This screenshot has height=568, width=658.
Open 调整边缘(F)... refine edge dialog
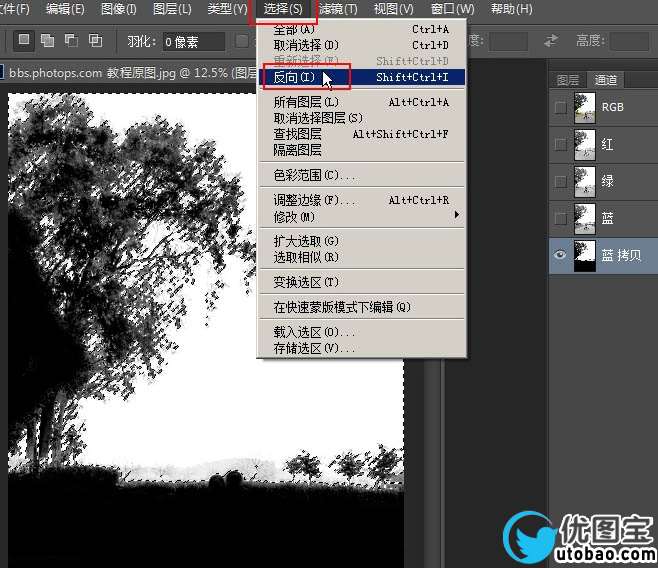[362, 200]
